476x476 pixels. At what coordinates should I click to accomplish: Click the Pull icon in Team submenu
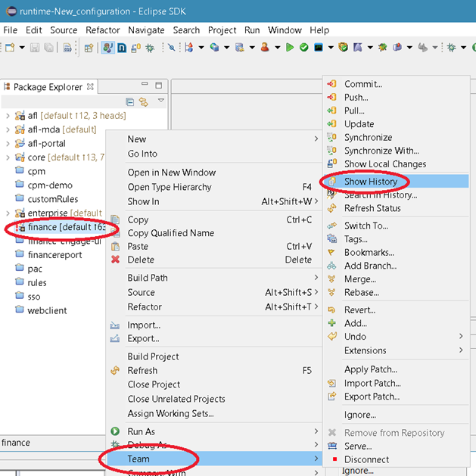pos(331,110)
